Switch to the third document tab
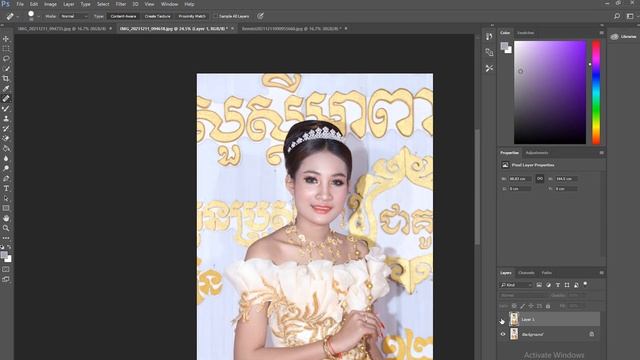Viewport: 640px width, 360px height. (291, 29)
